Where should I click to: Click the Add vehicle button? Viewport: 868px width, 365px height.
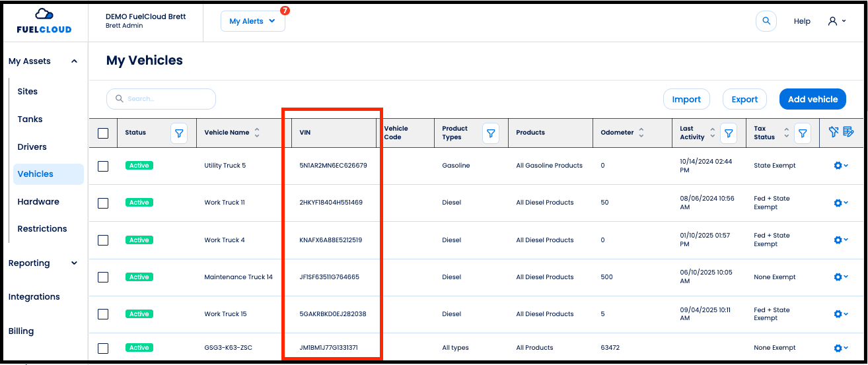(813, 99)
